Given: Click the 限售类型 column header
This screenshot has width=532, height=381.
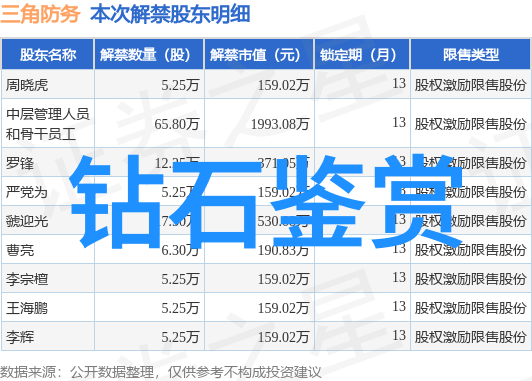Looking at the screenshot, I should [471, 55].
